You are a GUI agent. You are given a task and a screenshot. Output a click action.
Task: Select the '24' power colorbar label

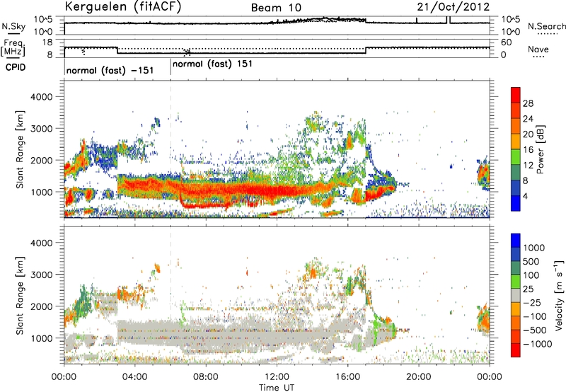click(528, 119)
